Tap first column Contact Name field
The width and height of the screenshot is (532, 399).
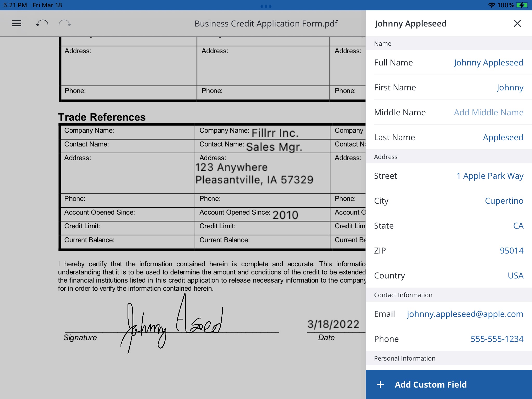click(128, 146)
